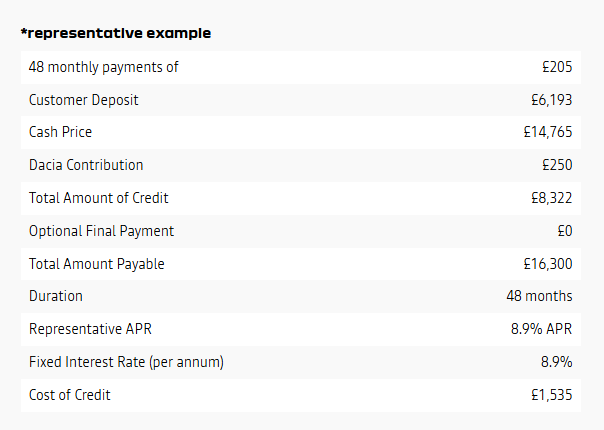Select the Representative APR label
Viewport: 604px width, 430px height.
[x=90, y=329]
